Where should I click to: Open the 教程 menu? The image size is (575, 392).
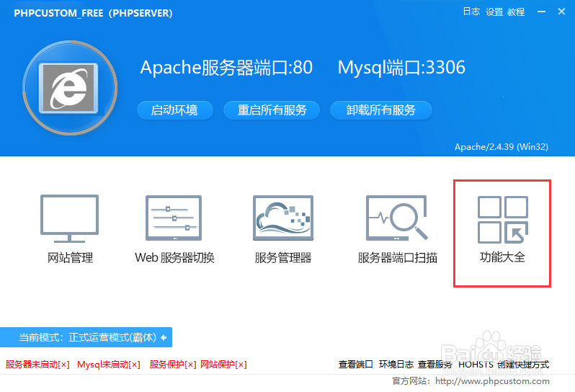[516, 12]
